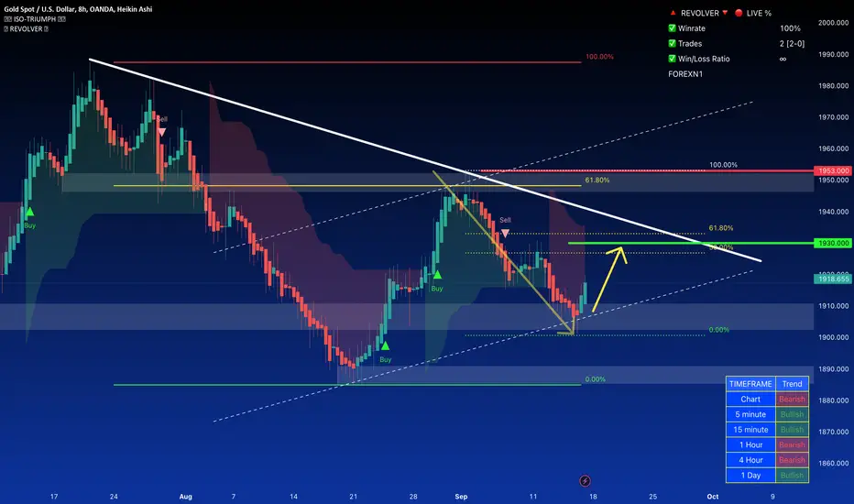Click the 0.00% label on the green bottom line
The width and height of the screenshot is (854, 504).
(x=596, y=379)
